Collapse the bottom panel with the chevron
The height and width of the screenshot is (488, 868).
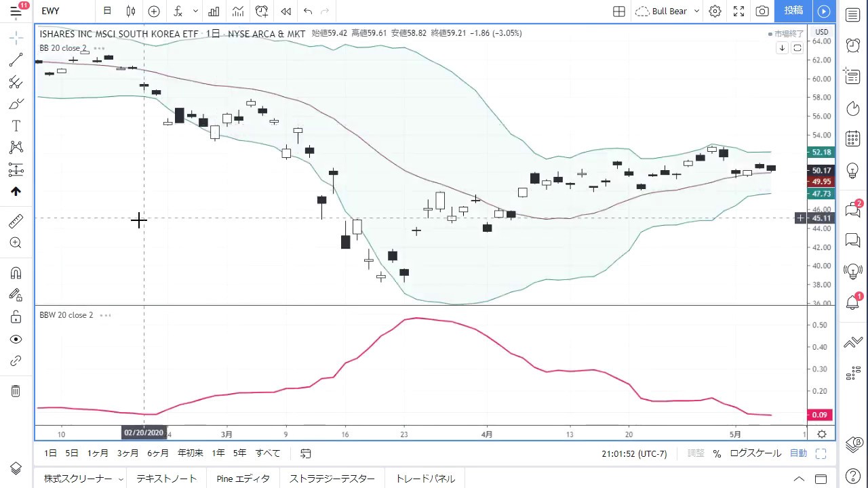pyautogui.click(x=799, y=479)
